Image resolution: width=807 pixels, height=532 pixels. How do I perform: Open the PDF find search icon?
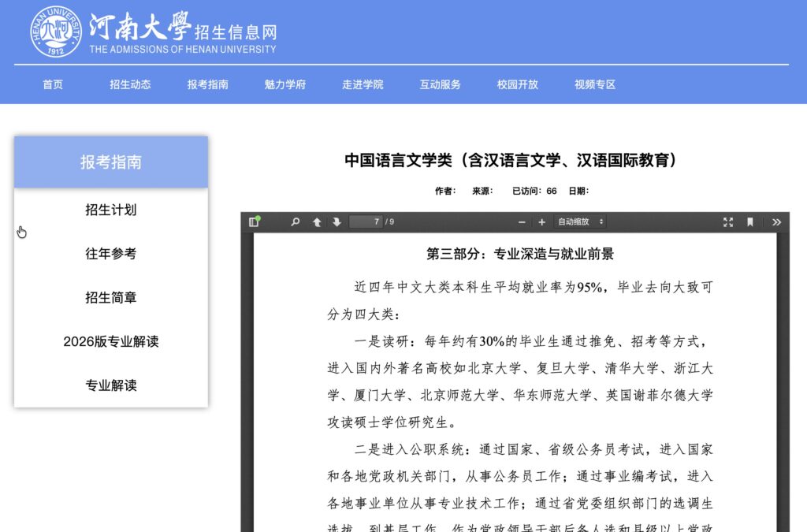coord(295,221)
